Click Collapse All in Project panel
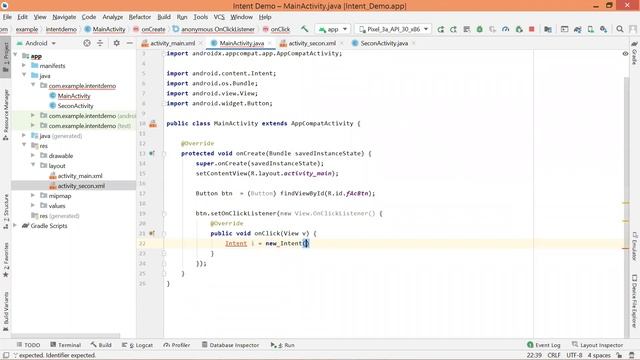640x360 pixels. tap(100, 43)
